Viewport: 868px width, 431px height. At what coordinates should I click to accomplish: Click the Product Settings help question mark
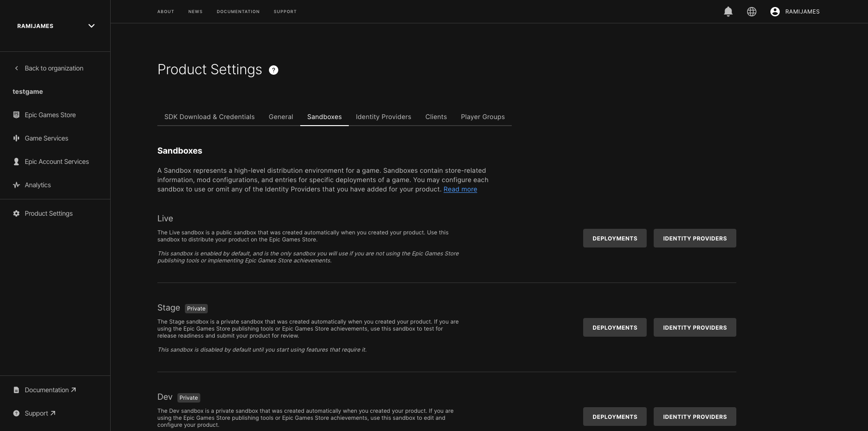pyautogui.click(x=274, y=70)
